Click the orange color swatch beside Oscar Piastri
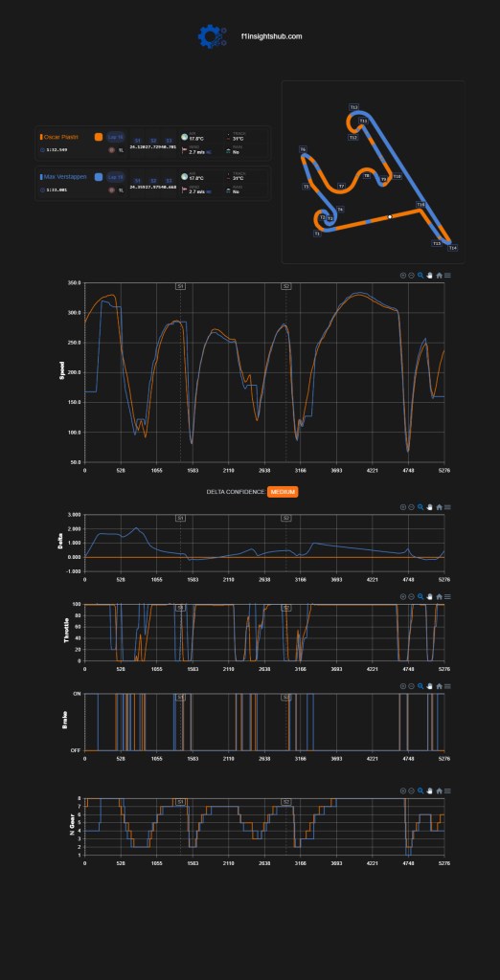The image size is (500, 980). 99,137
